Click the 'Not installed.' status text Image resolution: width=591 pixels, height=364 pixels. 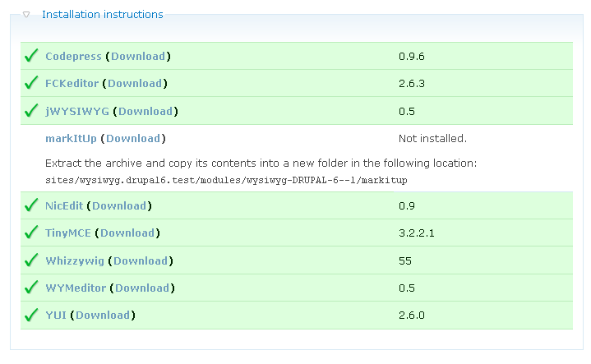coord(432,139)
